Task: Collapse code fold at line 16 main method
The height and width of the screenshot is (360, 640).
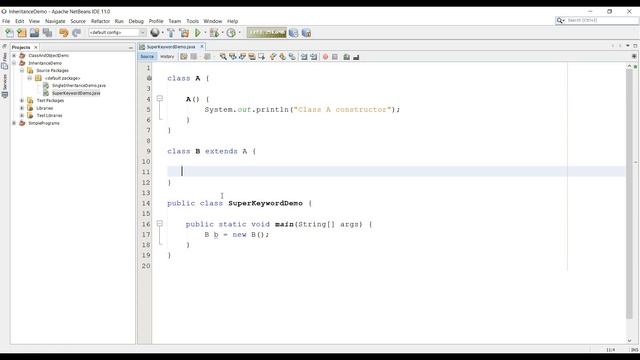Action: [x=160, y=223]
